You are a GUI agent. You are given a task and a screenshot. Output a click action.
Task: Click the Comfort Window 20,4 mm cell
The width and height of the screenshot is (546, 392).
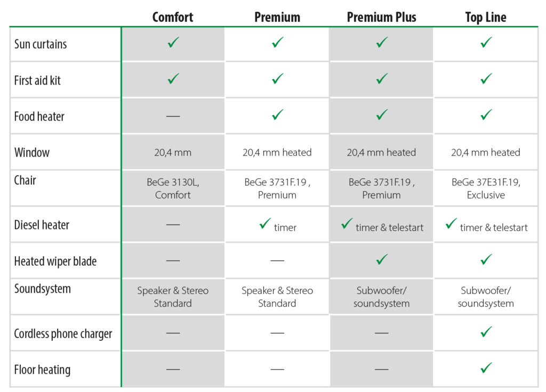pos(173,152)
